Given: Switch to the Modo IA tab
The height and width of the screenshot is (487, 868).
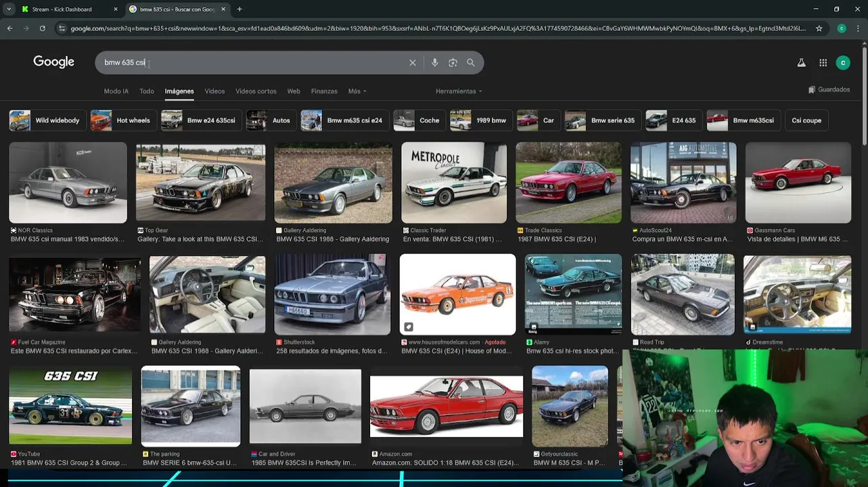Looking at the screenshot, I should point(116,91).
